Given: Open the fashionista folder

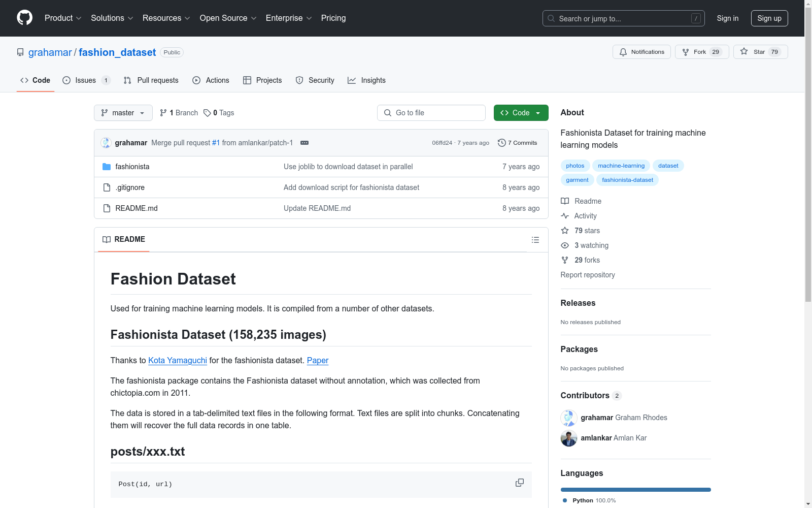Looking at the screenshot, I should pos(132,167).
